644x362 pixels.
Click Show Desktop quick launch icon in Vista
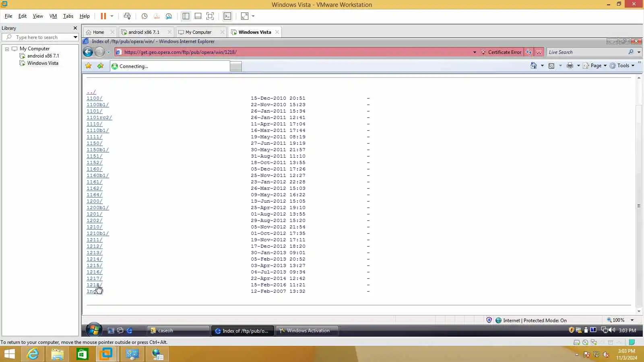111,331
